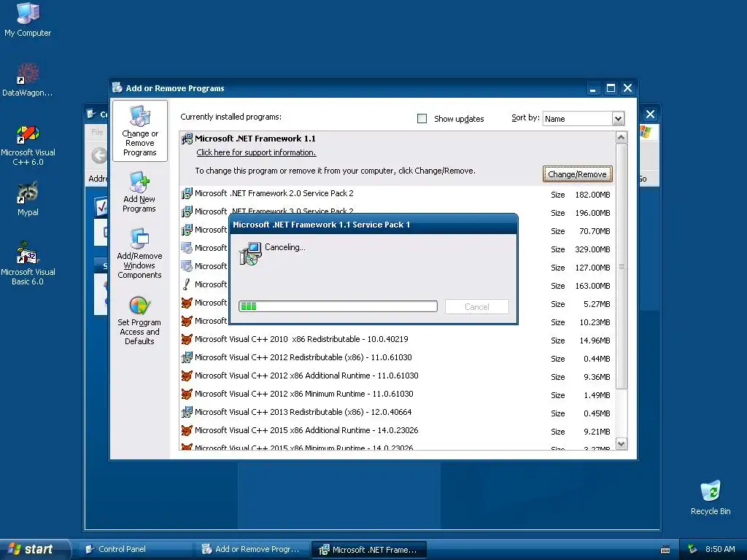
Task: Click the programs list scrollbar thumb
Action: tap(621, 267)
